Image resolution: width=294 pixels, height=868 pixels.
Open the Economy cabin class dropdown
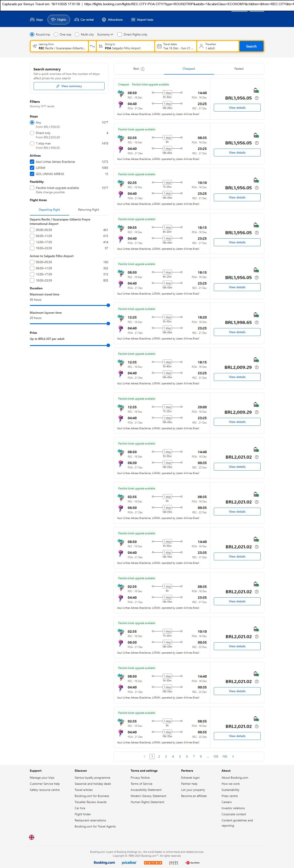coord(105,34)
